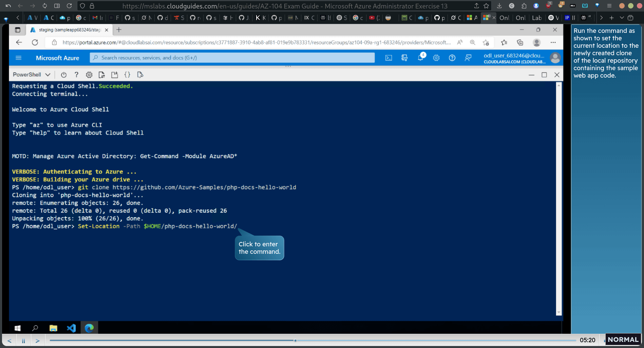Open Edge collections icon
The image size is (644, 348).
520,42
